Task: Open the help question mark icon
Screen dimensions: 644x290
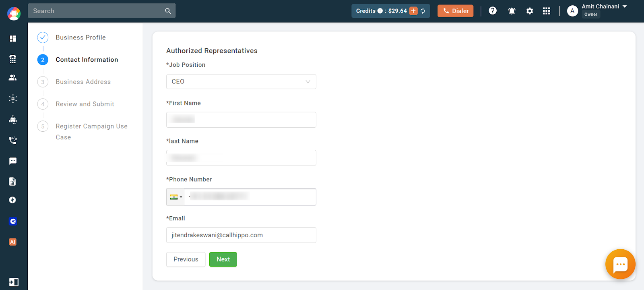Action: click(493, 11)
